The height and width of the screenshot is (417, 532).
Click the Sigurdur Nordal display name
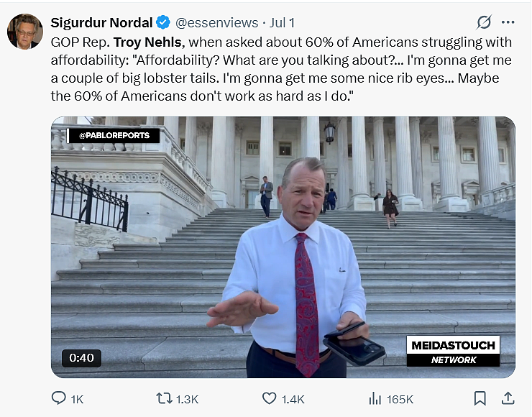coord(101,23)
